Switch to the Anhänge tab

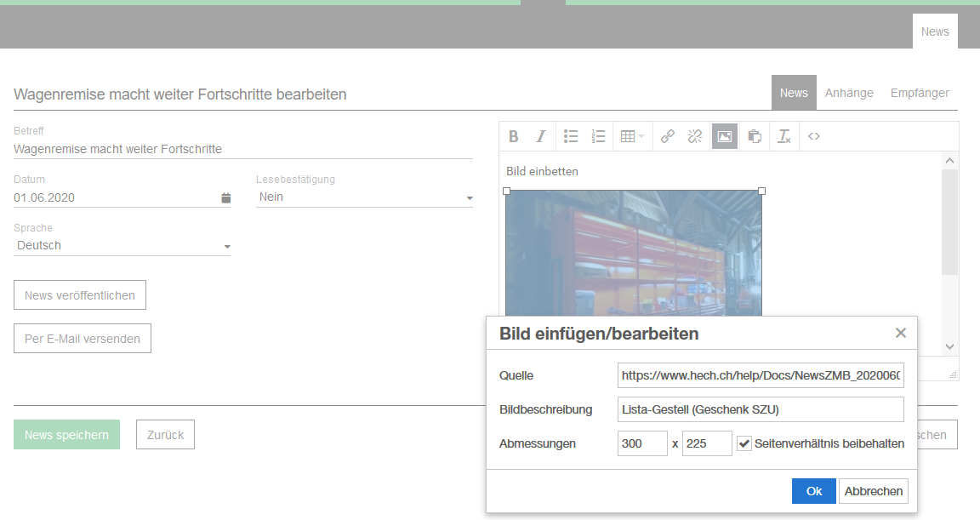pos(849,93)
